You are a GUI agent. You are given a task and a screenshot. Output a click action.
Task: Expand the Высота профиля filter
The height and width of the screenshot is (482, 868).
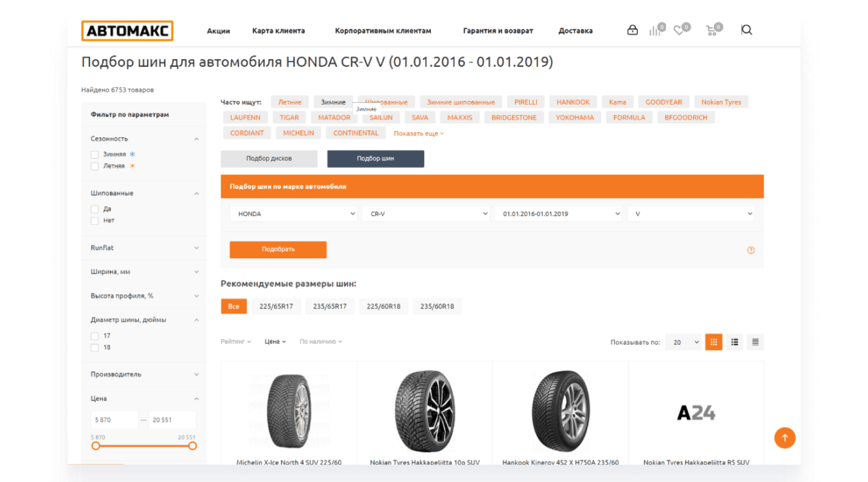[x=196, y=296]
